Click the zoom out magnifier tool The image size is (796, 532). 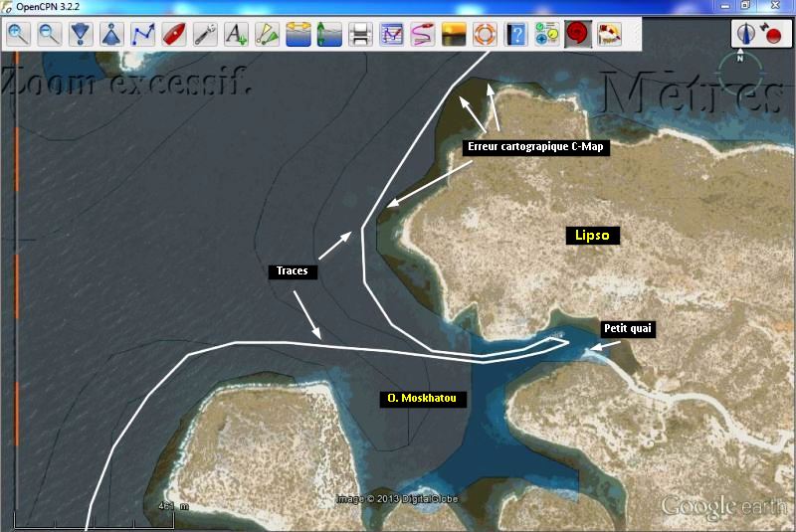[x=49, y=35]
